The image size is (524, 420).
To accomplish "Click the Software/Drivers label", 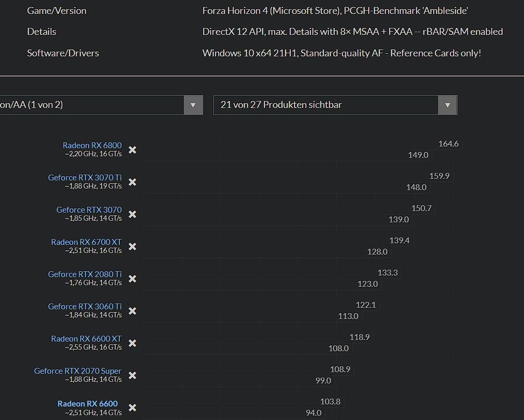I will [63, 53].
